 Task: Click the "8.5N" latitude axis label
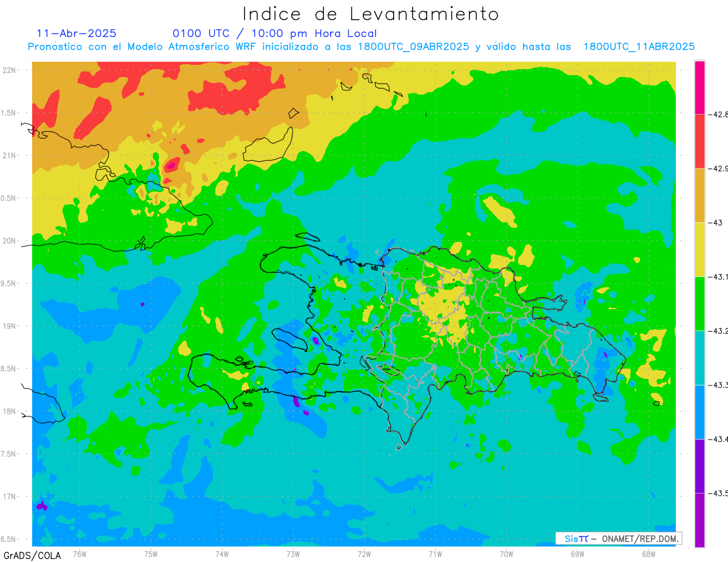pyautogui.click(x=8, y=369)
